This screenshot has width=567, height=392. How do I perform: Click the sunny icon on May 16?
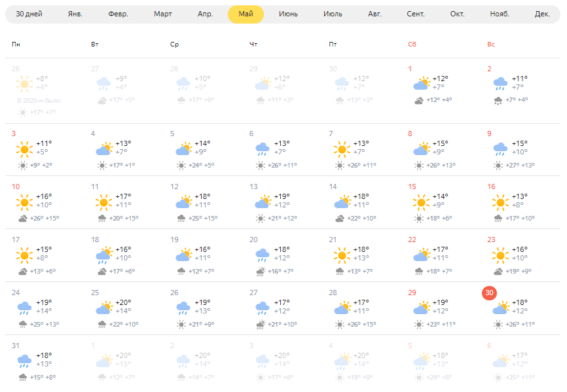click(500, 202)
